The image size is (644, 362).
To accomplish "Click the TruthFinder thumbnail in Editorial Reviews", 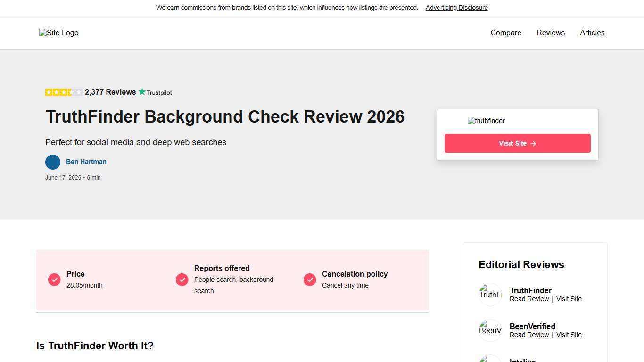I will [x=490, y=294].
